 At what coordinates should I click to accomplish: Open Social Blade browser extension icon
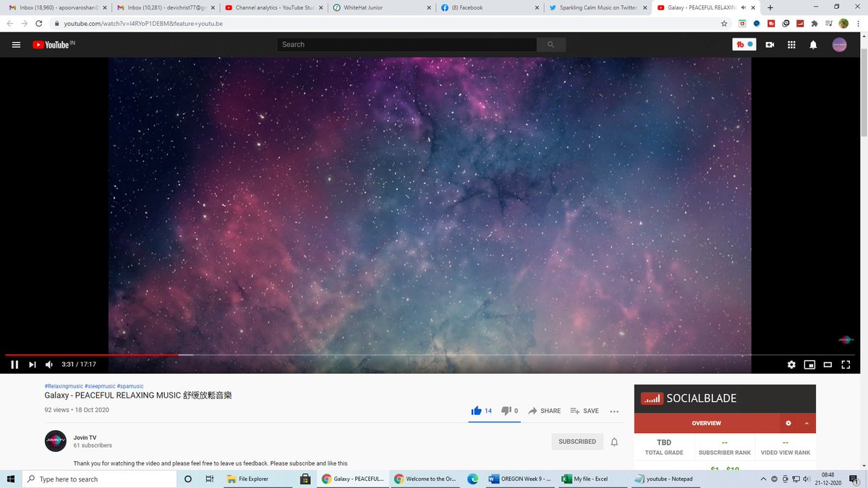tap(800, 23)
